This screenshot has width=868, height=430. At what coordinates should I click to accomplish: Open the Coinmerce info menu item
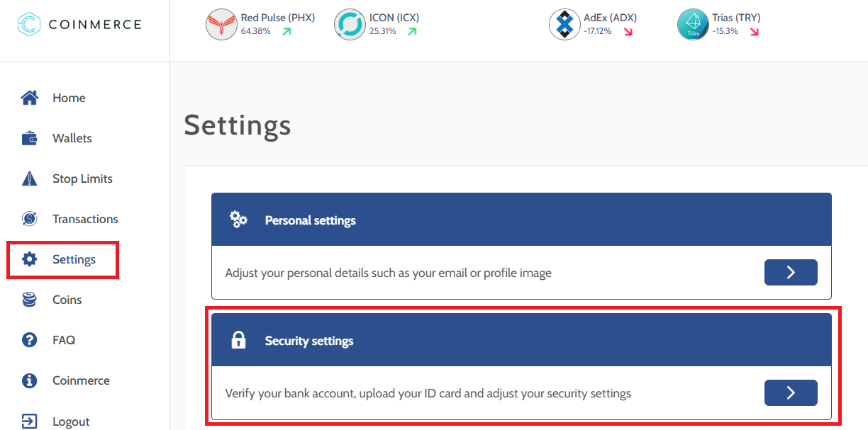81,380
